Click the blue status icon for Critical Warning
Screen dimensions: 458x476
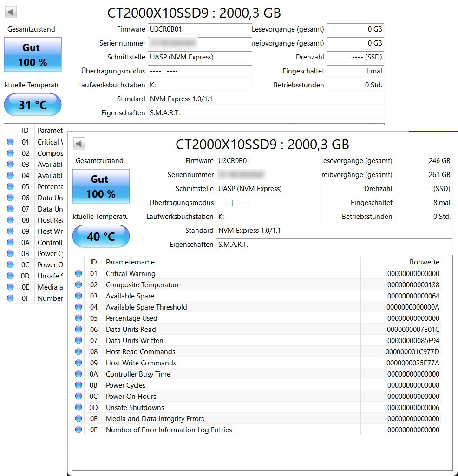point(79,274)
